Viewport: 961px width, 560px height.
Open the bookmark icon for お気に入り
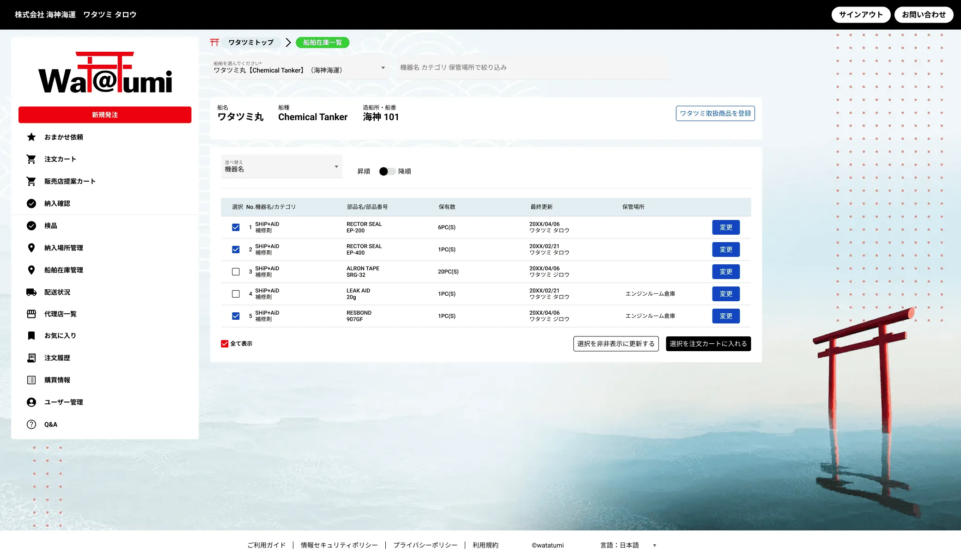(31, 336)
